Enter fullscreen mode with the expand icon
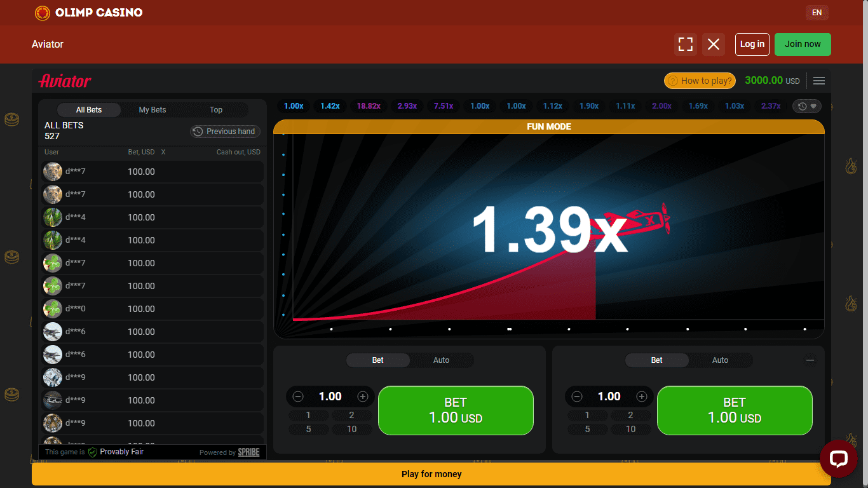The height and width of the screenshot is (488, 868). 686,44
